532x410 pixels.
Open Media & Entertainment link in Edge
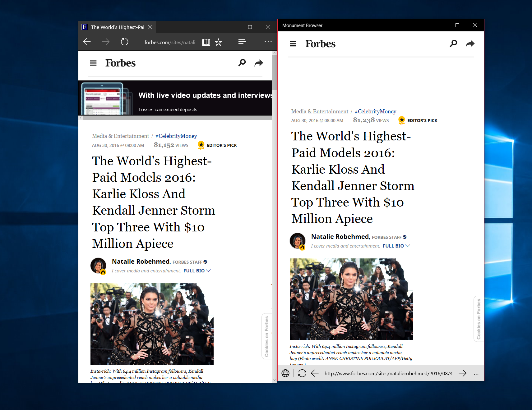coord(120,136)
